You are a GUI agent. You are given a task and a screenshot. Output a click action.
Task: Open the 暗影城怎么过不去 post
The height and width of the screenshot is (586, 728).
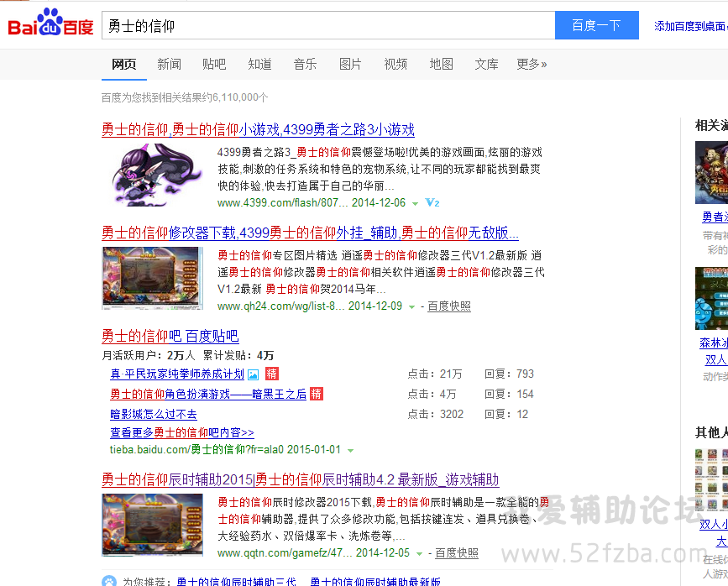pos(153,414)
